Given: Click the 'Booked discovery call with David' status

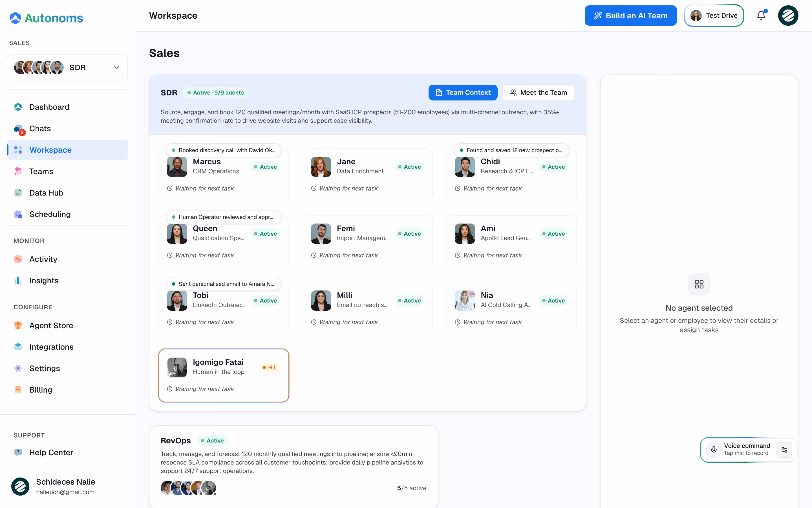Looking at the screenshot, I should tap(224, 150).
